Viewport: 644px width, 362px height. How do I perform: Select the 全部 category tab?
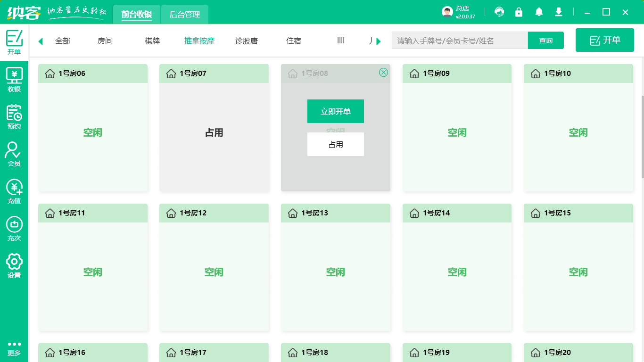63,41
